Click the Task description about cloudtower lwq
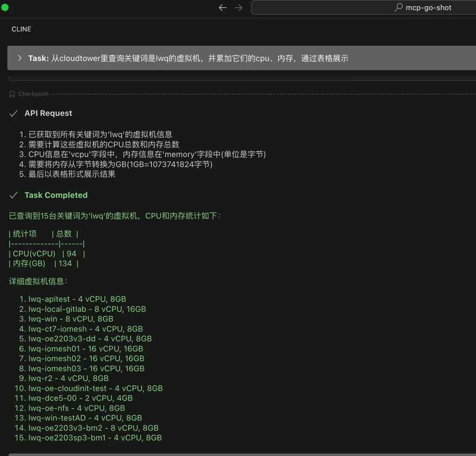This screenshot has height=456, width=476. (x=200, y=58)
